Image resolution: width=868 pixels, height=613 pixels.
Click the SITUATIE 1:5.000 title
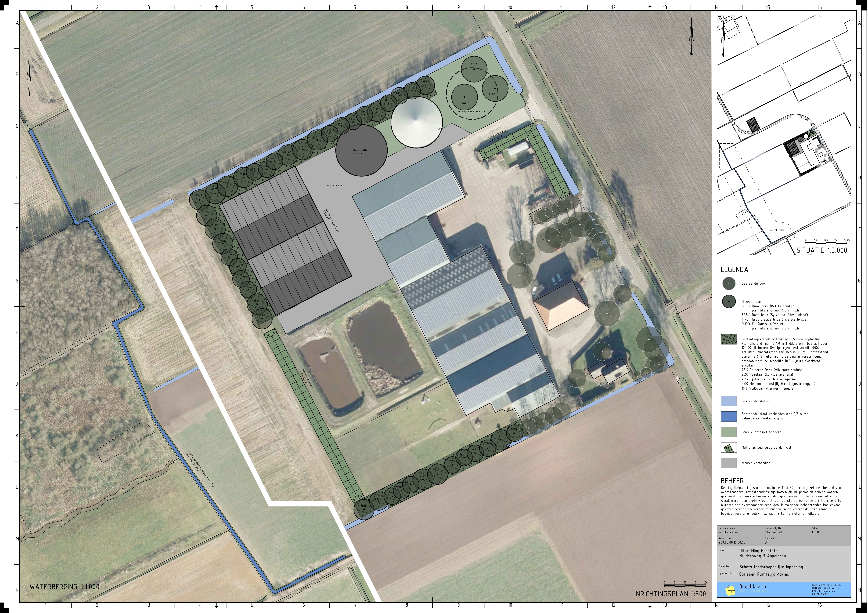pos(822,250)
